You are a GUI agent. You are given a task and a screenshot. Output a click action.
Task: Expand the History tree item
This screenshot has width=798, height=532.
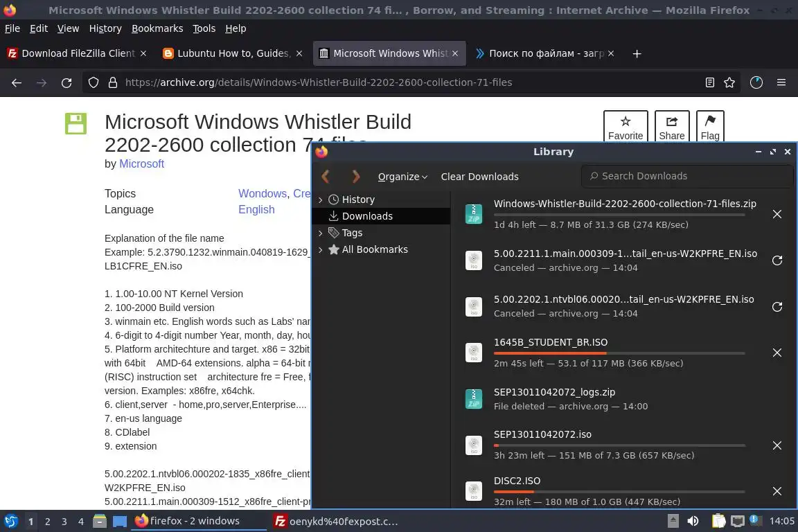pos(320,200)
